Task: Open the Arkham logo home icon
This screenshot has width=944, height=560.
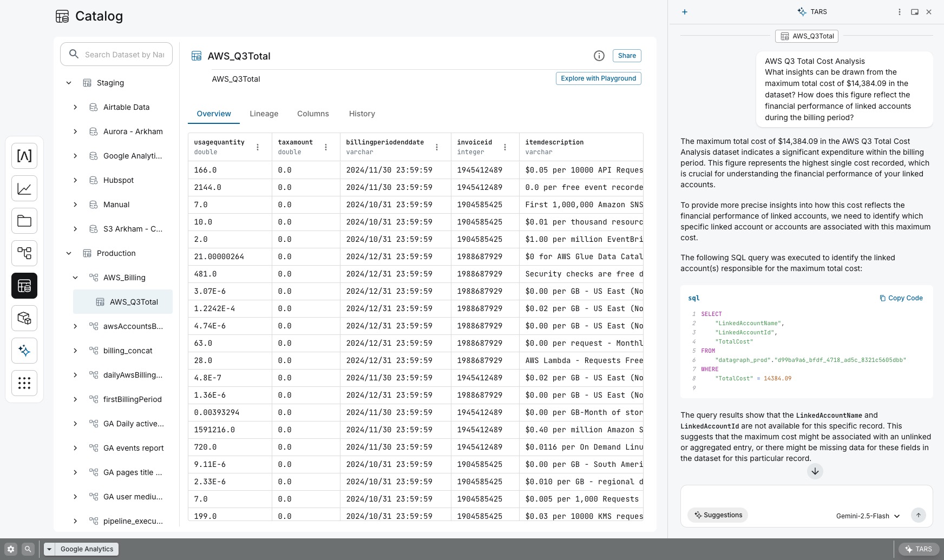Action: [x=24, y=156]
